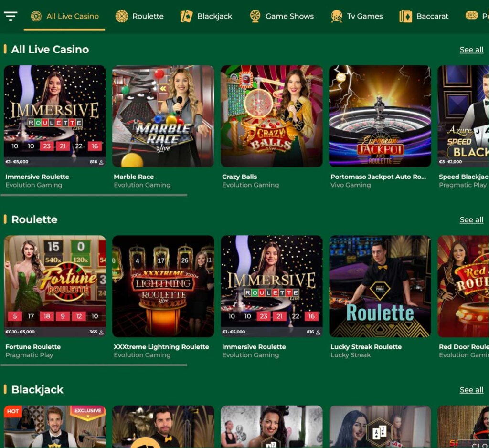Screen dimensions: 489x448
Task: Click the Roulette section horizontal scrollbar
Action: tap(94, 365)
